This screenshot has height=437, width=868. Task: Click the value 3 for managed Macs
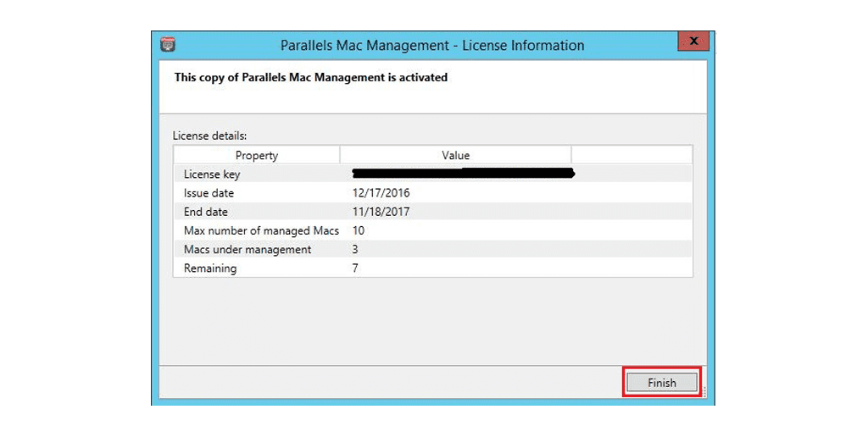point(355,250)
